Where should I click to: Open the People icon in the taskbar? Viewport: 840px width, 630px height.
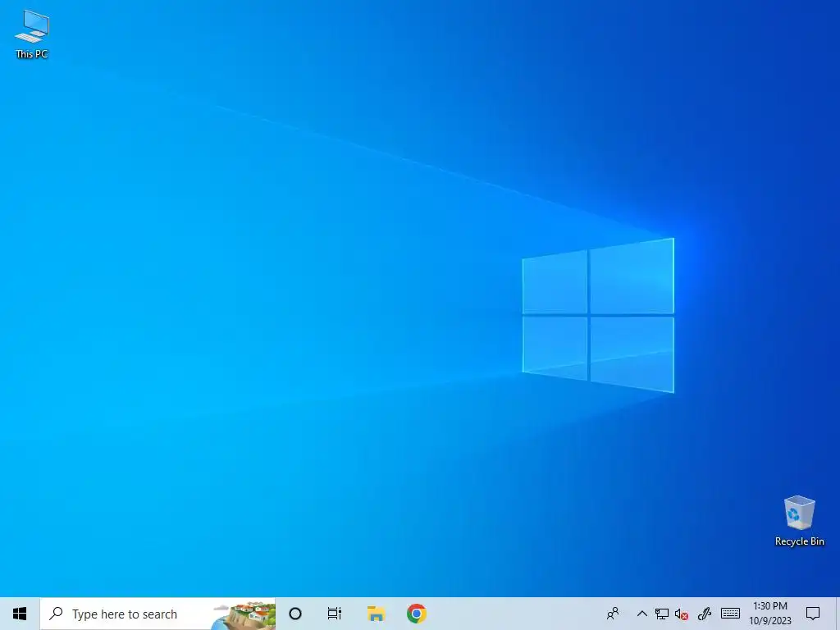point(613,614)
